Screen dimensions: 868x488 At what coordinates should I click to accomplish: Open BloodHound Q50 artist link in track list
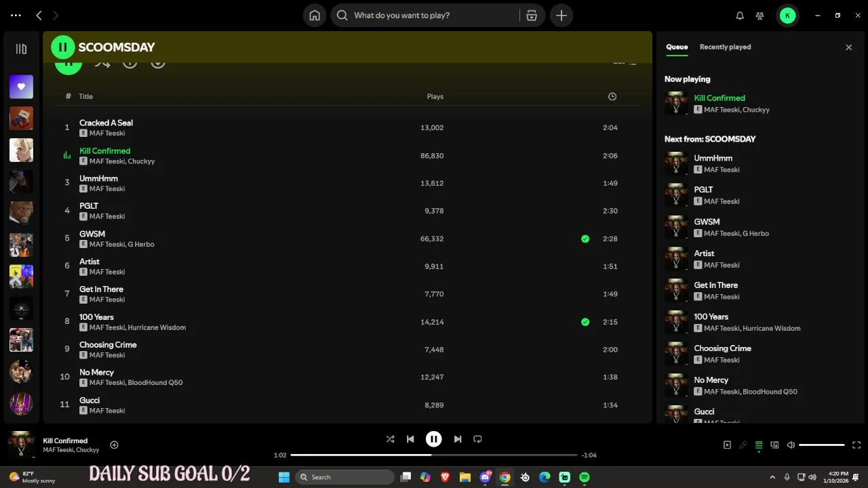pyautogui.click(x=155, y=382)
